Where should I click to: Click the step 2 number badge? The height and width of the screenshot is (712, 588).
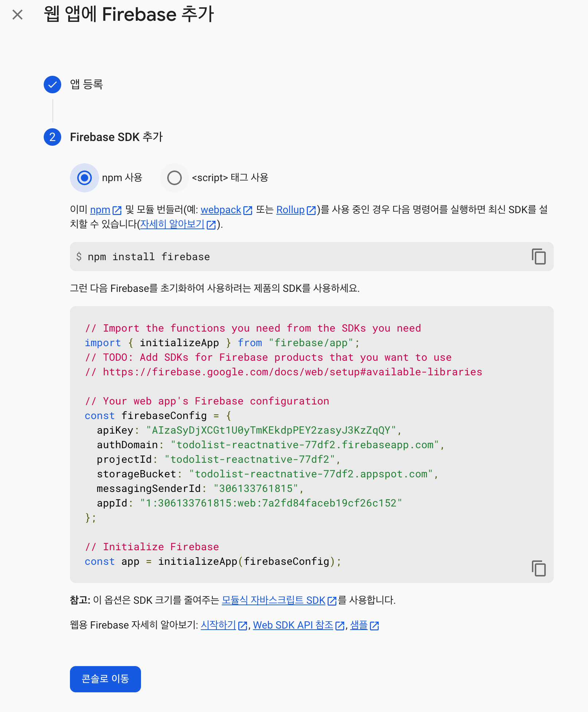coord(52,137)
